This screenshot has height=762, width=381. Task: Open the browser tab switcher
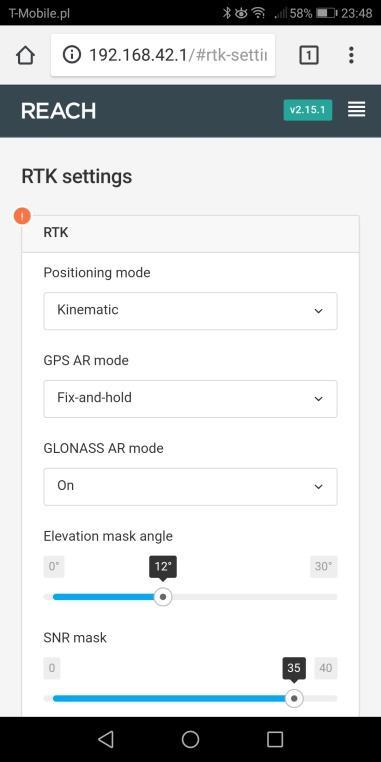click(309, 55)
